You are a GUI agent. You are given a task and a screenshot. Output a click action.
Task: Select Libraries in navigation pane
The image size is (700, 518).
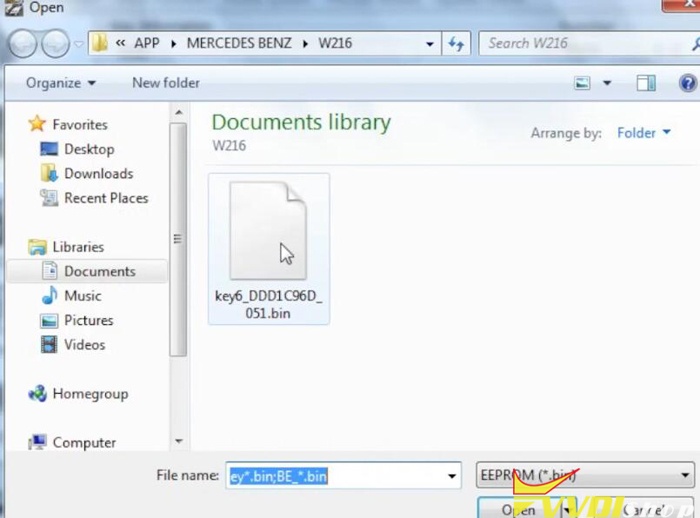coord(78,247)
